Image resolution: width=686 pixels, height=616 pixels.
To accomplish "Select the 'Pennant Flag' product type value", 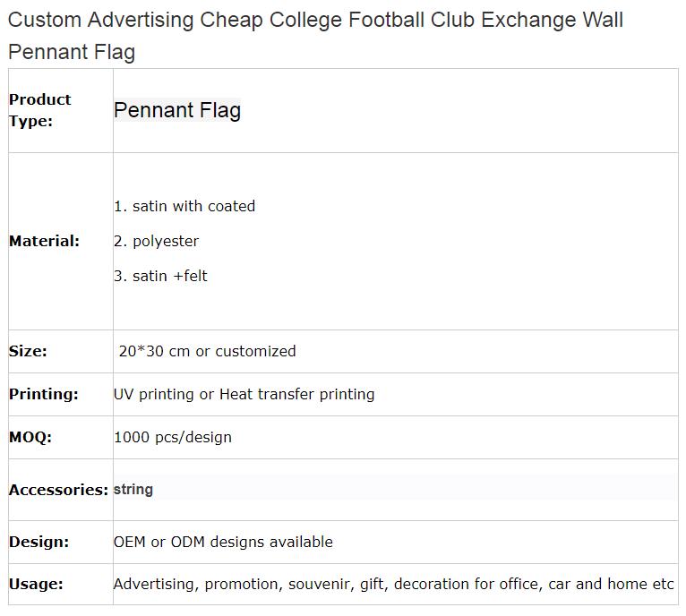I will [x=177, y=110].
